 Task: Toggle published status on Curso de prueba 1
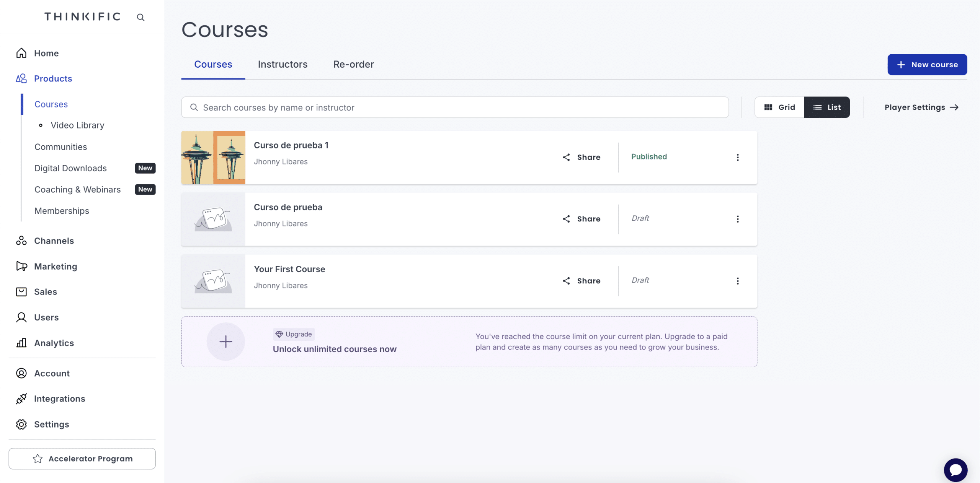point(649,157)
